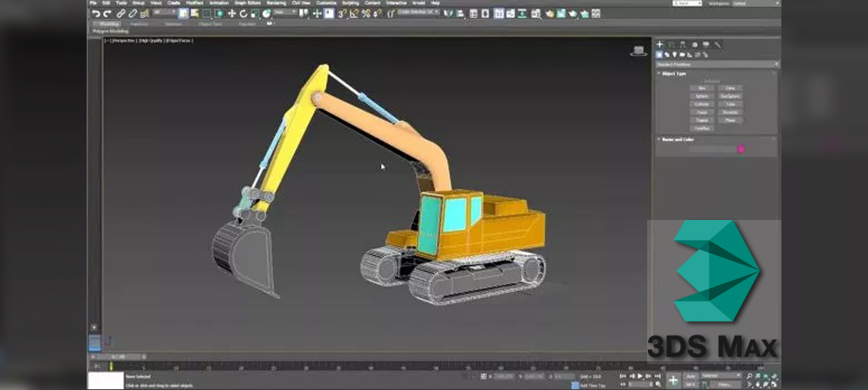Click the Perspective viewport label
868x390 pixels.
tap(123, 41)
